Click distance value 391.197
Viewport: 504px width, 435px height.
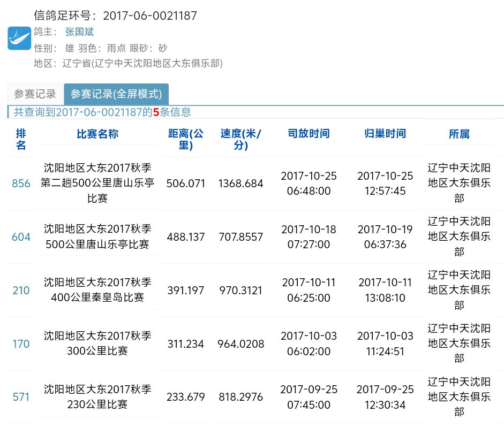coord(186,291)
